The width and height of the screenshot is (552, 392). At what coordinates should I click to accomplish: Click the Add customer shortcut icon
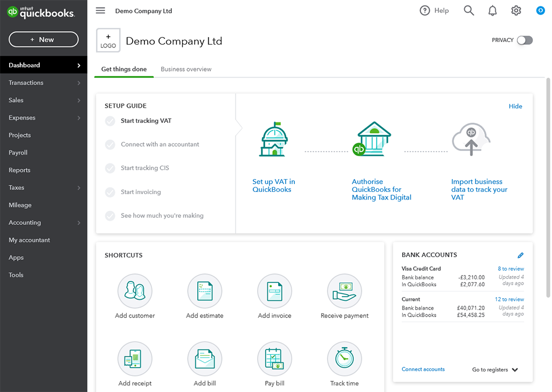[x=135, y=291]
